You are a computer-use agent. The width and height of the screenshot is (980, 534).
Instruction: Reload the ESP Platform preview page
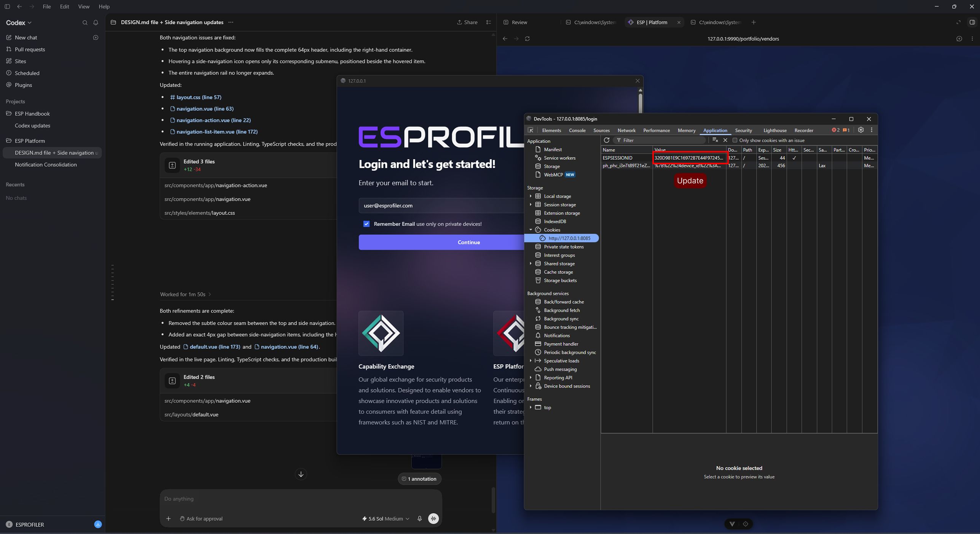pyautogui.click(x=527, y=39)
